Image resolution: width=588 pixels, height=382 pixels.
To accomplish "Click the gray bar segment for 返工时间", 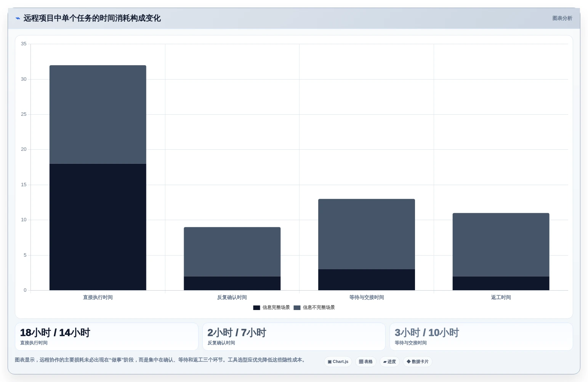I will pyautogui.click(x=501, y=245).
